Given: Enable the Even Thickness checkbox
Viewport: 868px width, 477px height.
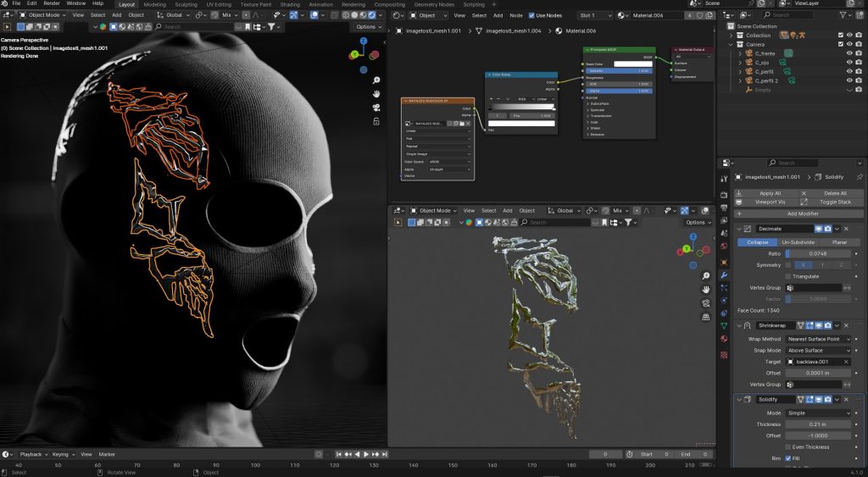Looking at the screenshot, I should [788, 447].
